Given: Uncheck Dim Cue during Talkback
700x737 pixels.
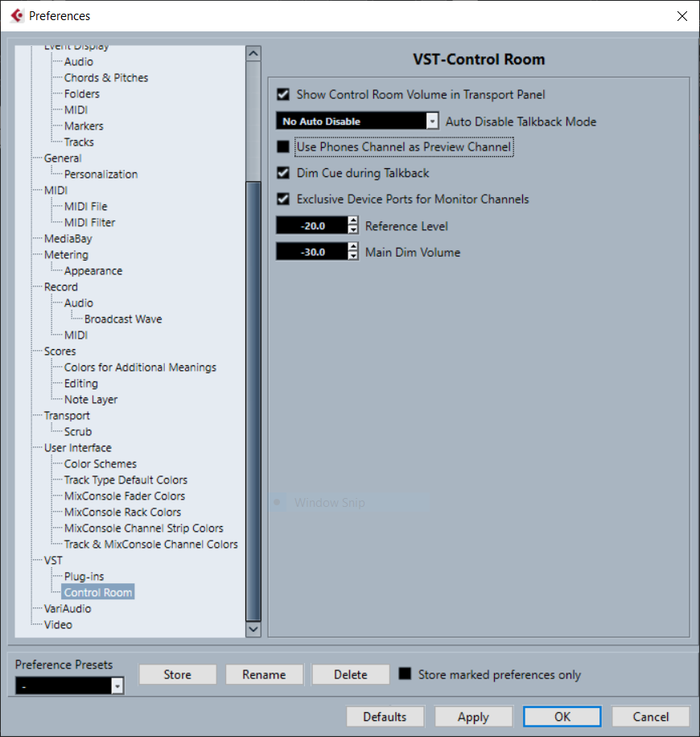Looking at the screenshot, I should (283, 173).
